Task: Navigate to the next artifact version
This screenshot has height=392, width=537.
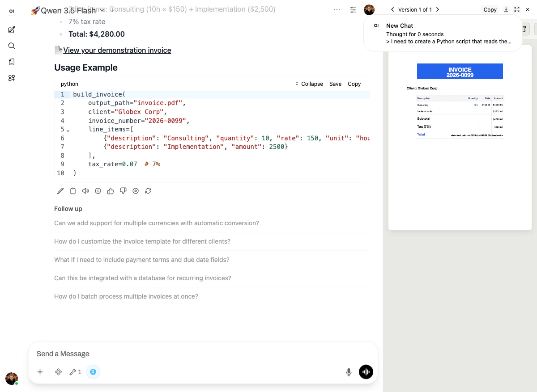Action: pos(438,9)
